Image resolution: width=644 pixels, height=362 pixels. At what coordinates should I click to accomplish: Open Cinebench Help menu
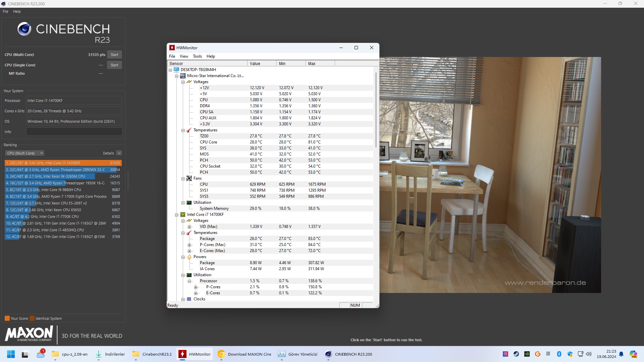(17, 11)
